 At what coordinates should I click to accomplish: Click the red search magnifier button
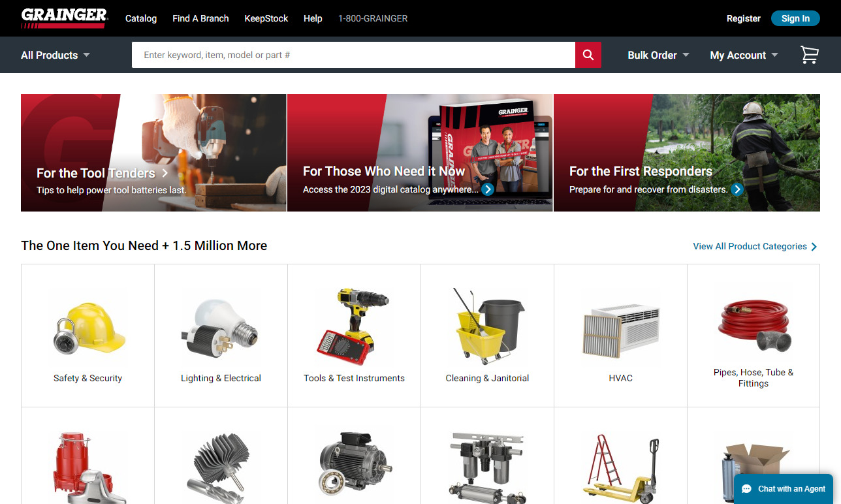[588, 55]
